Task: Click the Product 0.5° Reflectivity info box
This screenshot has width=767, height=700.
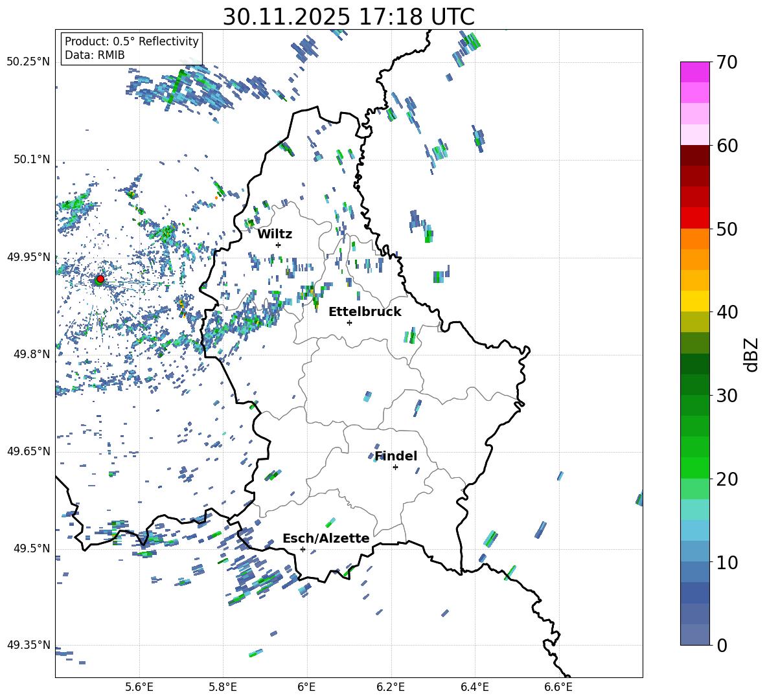Action: click(132, 49)
